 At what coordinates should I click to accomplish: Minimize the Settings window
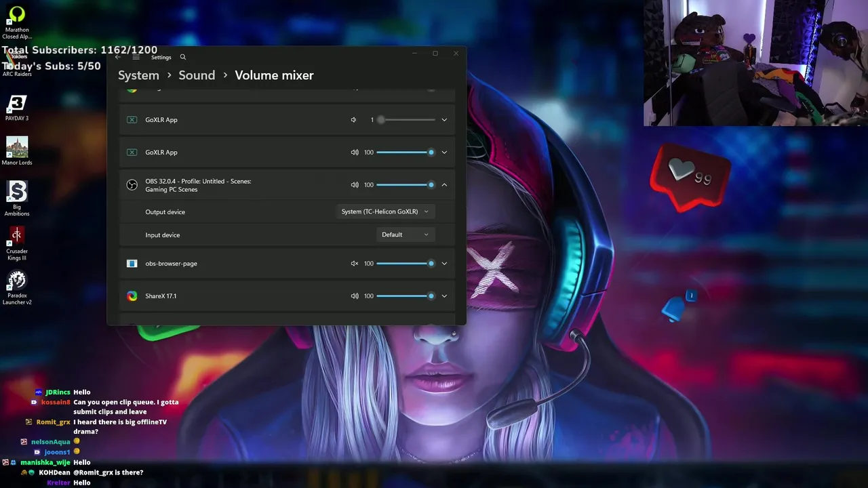414,53
